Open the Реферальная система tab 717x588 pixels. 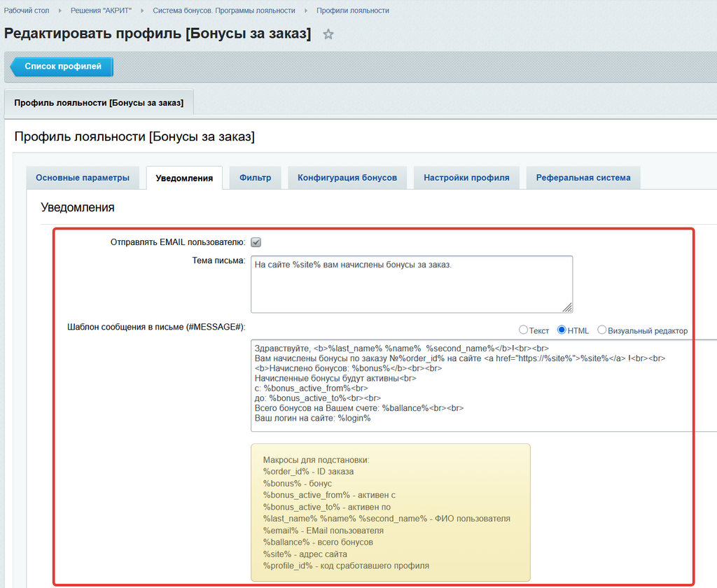pyautogui.click(x=583, y=178)
